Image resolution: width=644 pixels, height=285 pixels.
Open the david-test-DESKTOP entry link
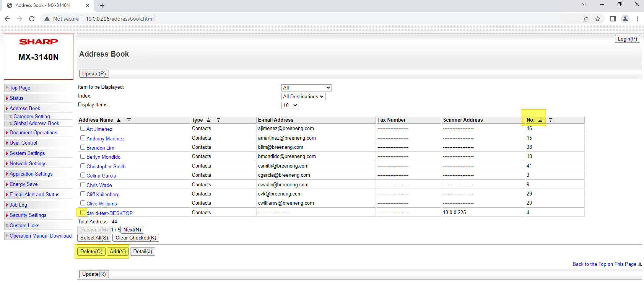click(109, 213)
